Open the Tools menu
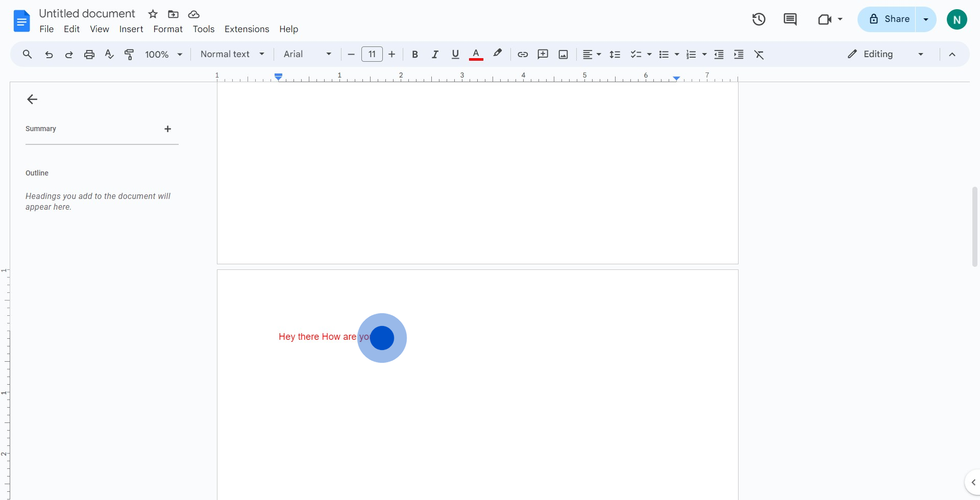The width and height of the screenshot is (980, 500). 204,29
